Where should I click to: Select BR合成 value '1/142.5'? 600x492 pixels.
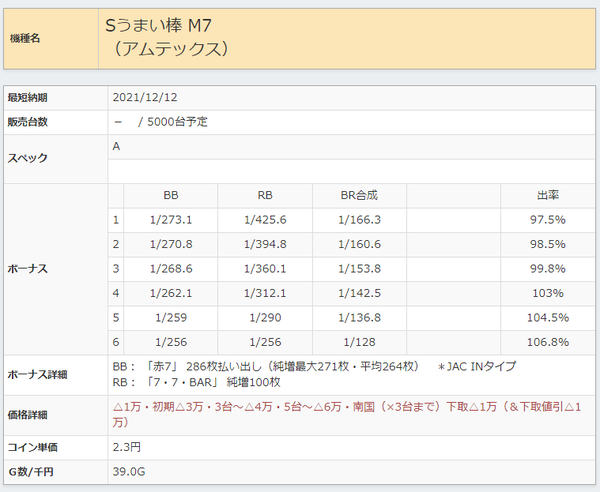coord(359,293)
